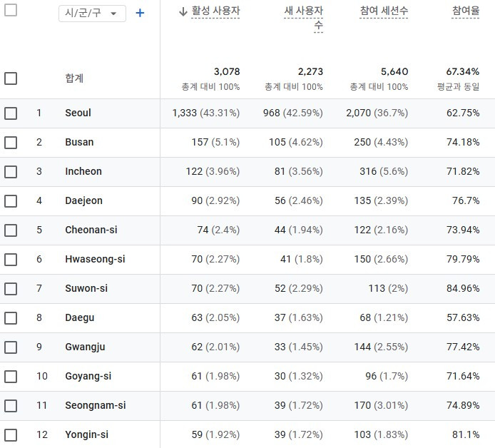Click Daejeon's engagement rate 76.7%

click(x=466, y=200)
